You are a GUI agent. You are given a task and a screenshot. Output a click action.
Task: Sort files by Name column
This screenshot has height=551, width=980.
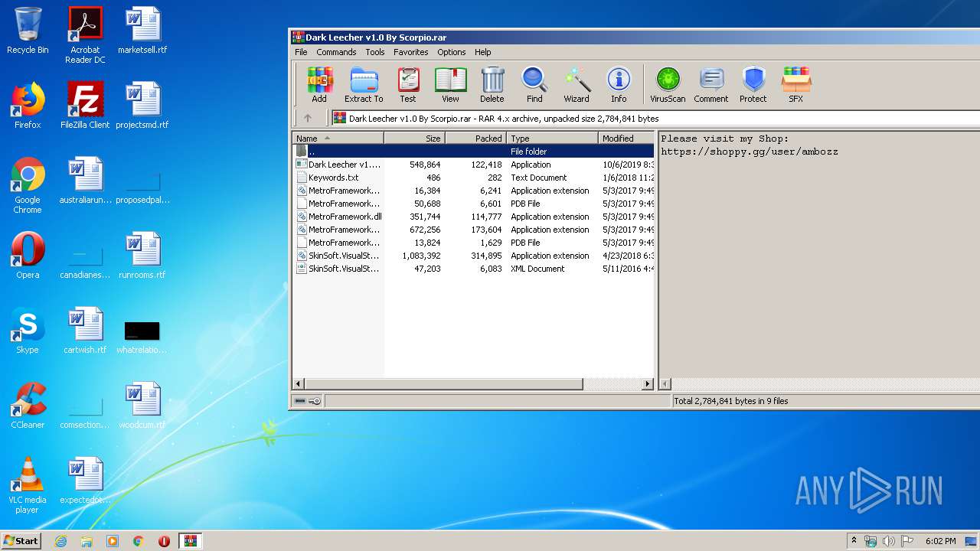click(338, 139)
